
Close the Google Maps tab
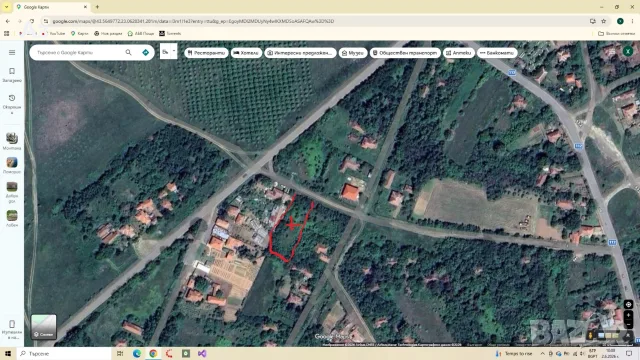coord(85,7)
